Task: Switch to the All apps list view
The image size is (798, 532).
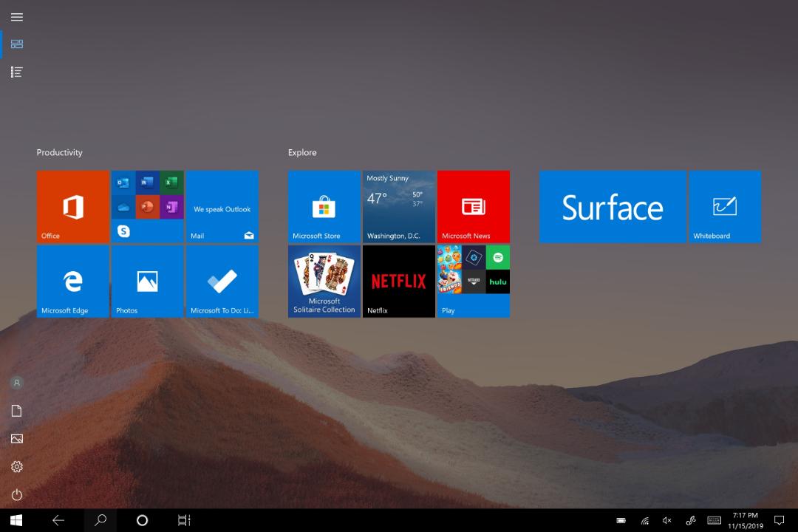Action: (17, 72)
